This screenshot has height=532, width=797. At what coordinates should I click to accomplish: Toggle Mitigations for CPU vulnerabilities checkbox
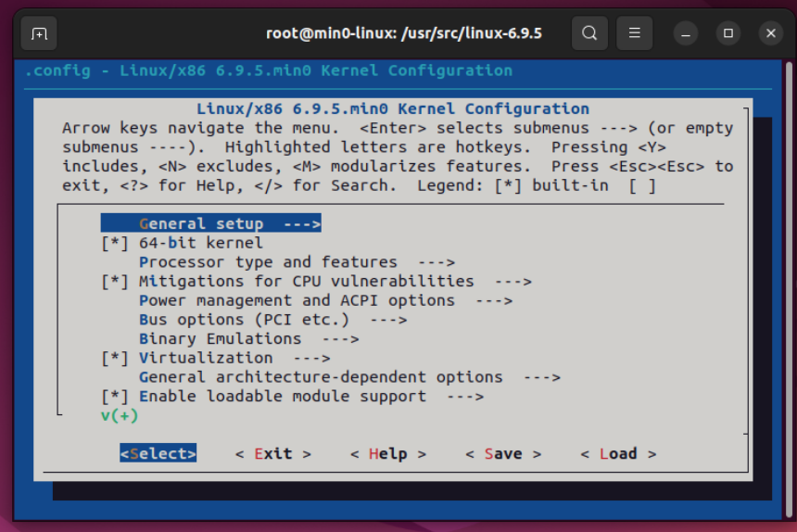115,282
